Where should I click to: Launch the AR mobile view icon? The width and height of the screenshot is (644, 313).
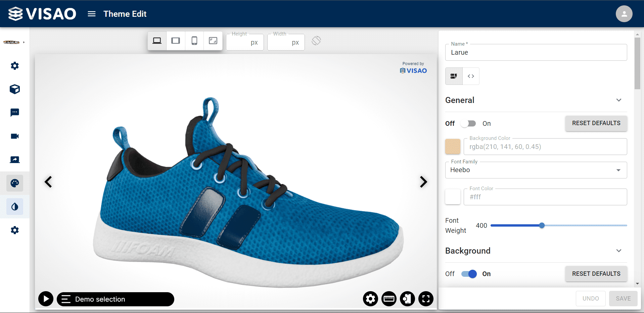tap(407, 299)
